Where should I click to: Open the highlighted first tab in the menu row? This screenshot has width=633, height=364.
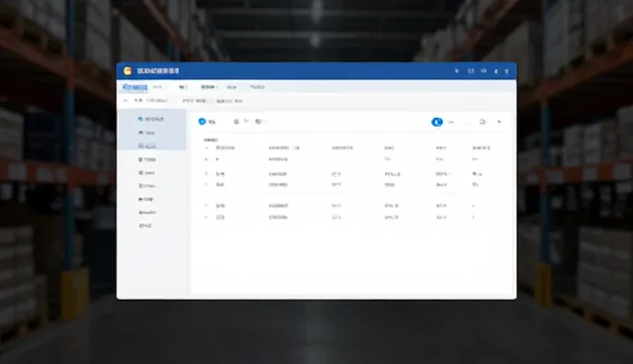(135, 87)
